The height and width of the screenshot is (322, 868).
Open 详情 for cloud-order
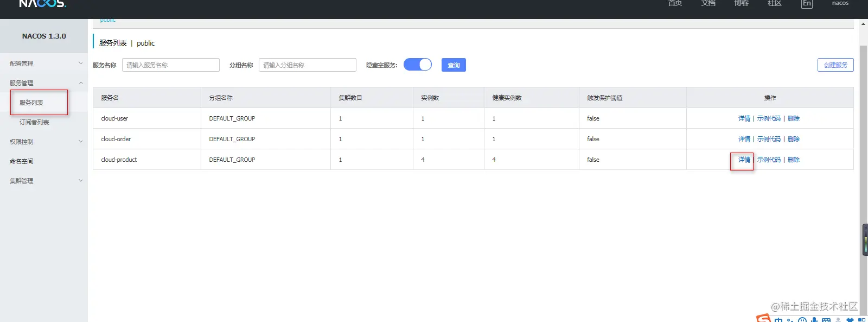pyautogui.click(x=744, y=139)
